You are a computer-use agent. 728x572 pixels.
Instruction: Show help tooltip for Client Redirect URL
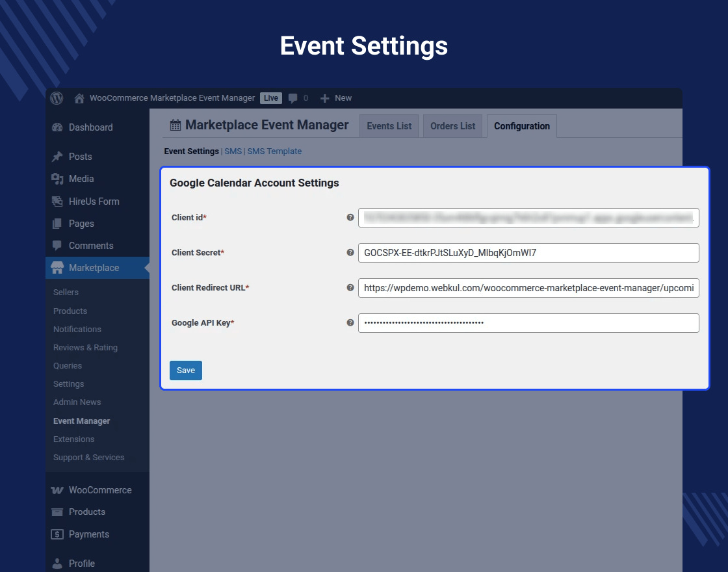pos(350,287)
